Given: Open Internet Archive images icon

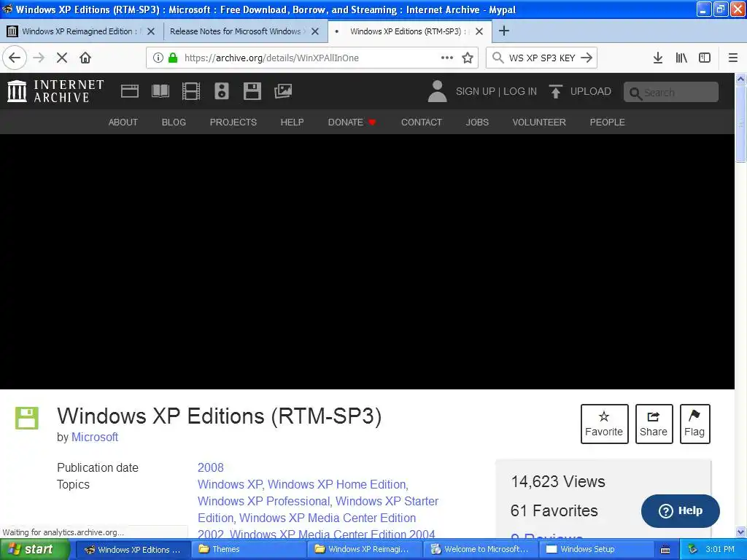Looking at the screenshot, I should (283, 91).
